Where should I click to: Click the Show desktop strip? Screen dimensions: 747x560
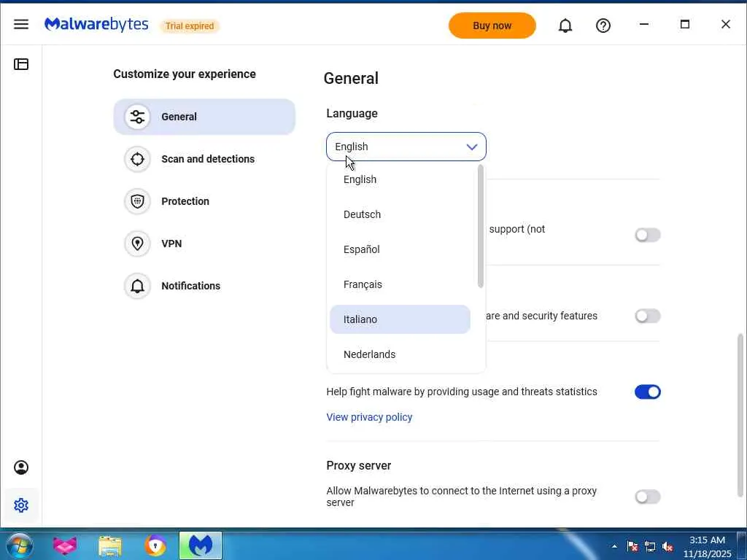[742, 546]
